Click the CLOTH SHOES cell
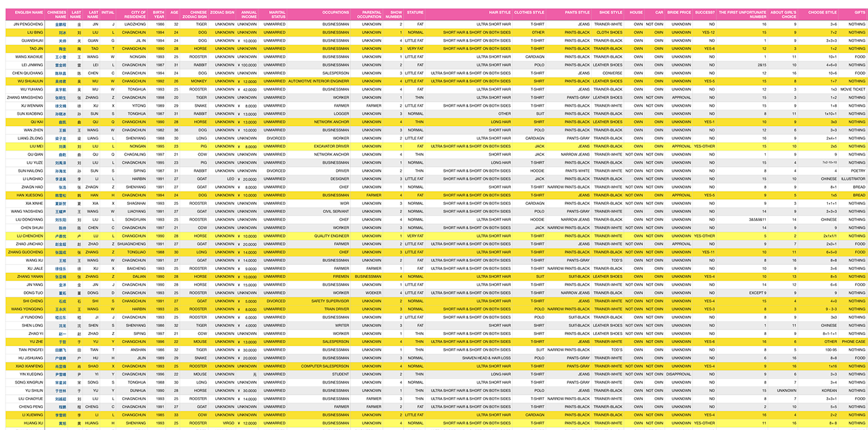Screen dimensions: 868x430 (x=609, y=32)
